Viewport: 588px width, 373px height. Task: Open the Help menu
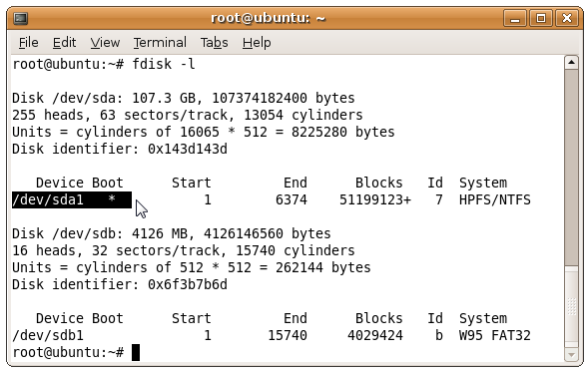click(257, 43)
